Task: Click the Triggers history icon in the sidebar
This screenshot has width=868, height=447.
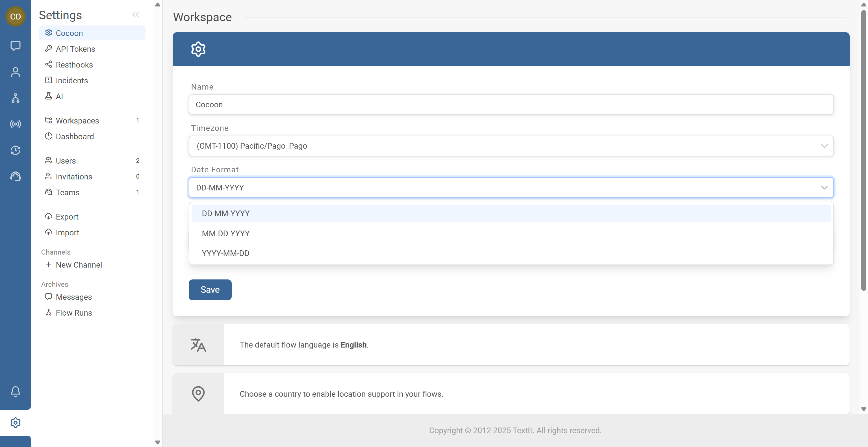Action: [x=16, y=150]
